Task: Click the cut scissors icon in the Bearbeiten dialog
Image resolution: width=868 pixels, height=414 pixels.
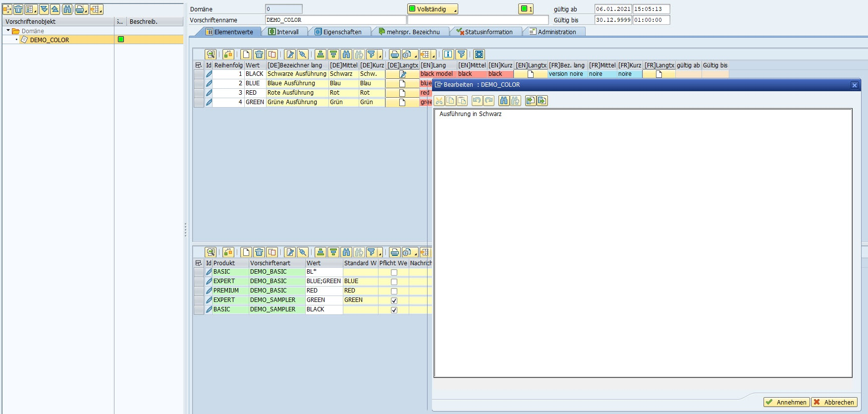Action: pos(439,101)
